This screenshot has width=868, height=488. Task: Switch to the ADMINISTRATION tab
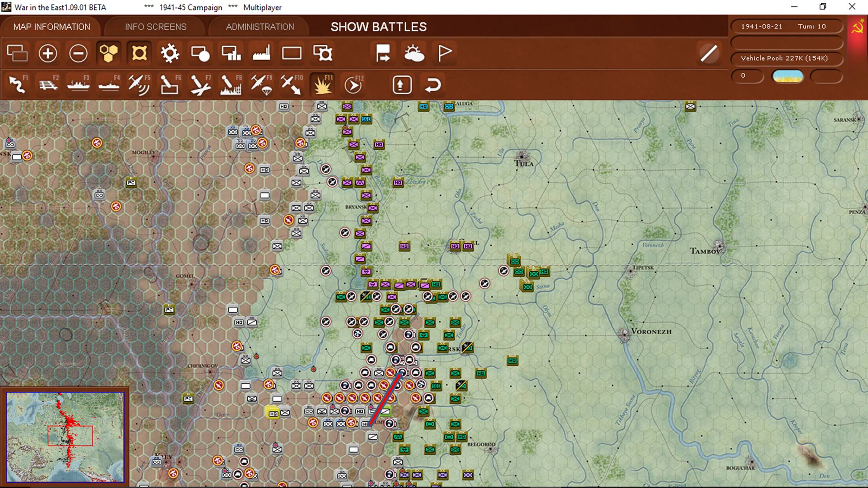260,27
